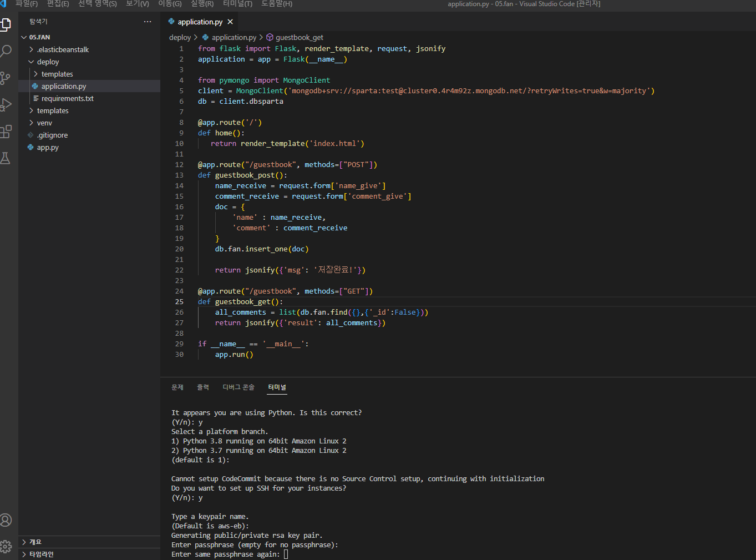
Task: Select the 터미널 panel tab
Action: [x=277, y=387]
